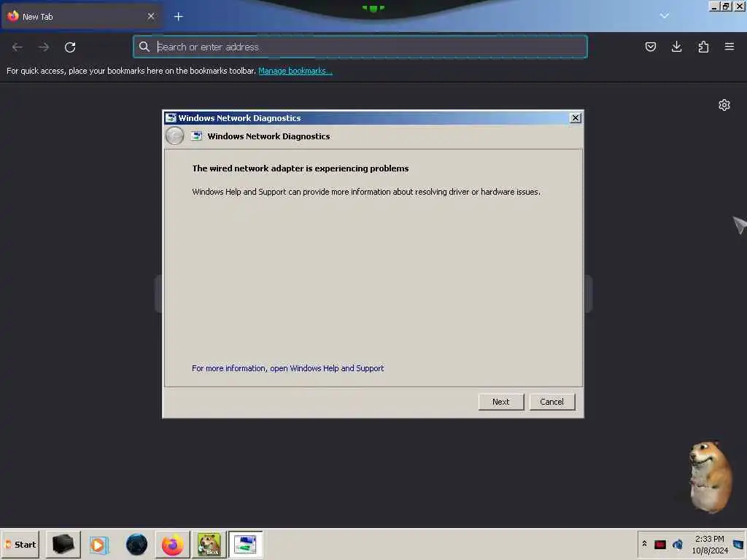The height and width of the screenshot is (560, 747).
Task: Switch to Firefox in the taskbar
Action: (172, 544)
